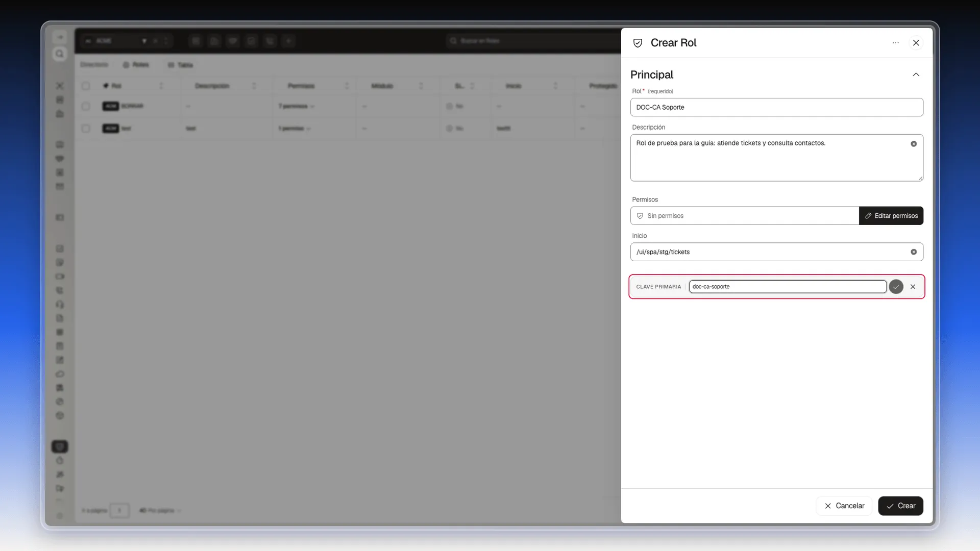
Task: Focus the Rol name input field
Action: pos(776,107)
